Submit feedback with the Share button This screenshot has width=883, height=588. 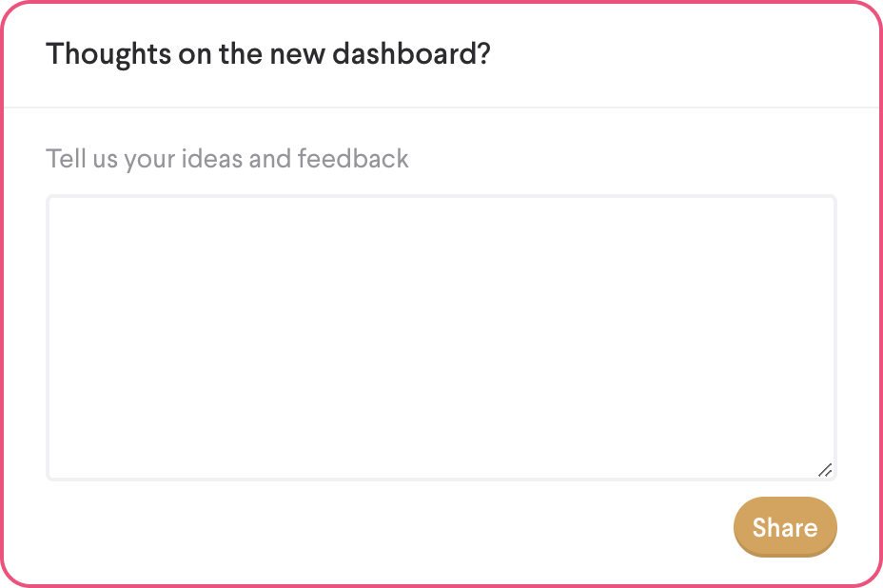785,527
